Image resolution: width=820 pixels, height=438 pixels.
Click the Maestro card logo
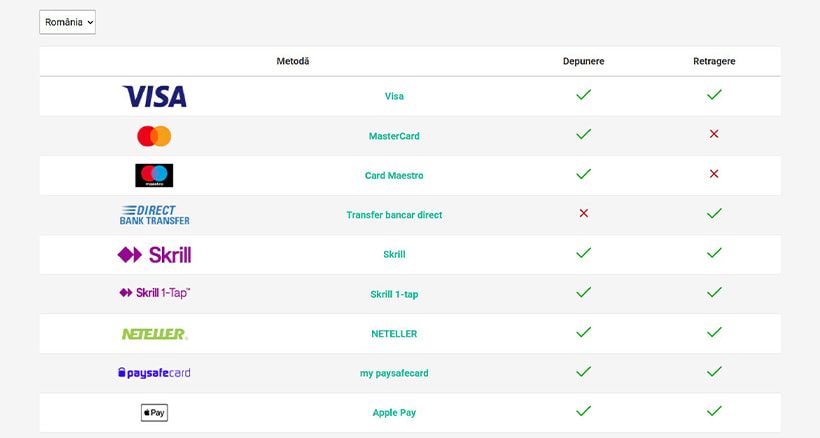154,176
